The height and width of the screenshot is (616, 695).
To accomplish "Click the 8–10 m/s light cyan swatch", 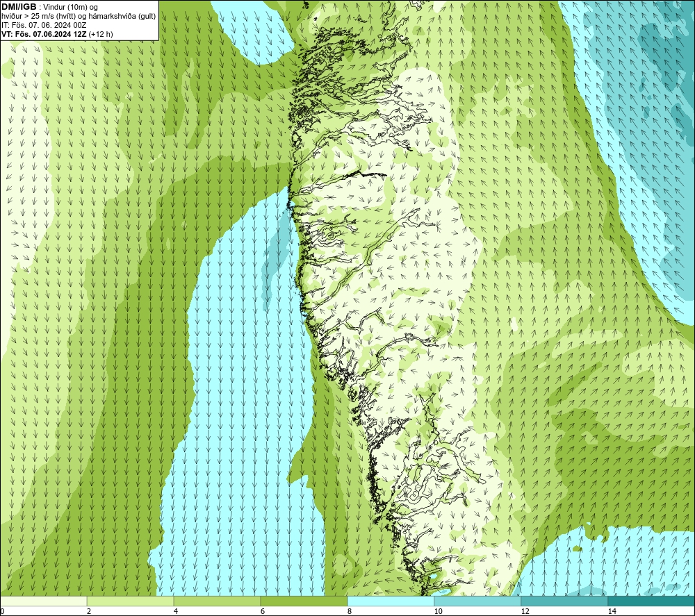I will [391, 601].
